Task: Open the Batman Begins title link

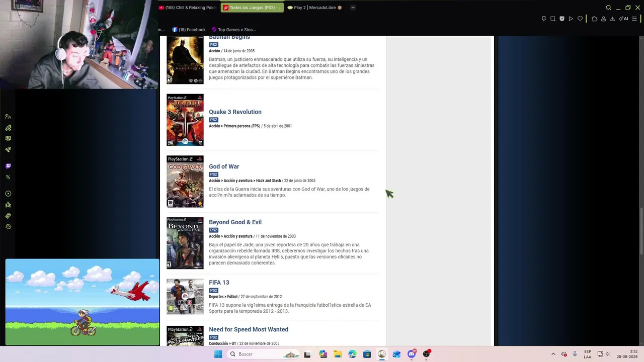Action: tap(229, 37)
